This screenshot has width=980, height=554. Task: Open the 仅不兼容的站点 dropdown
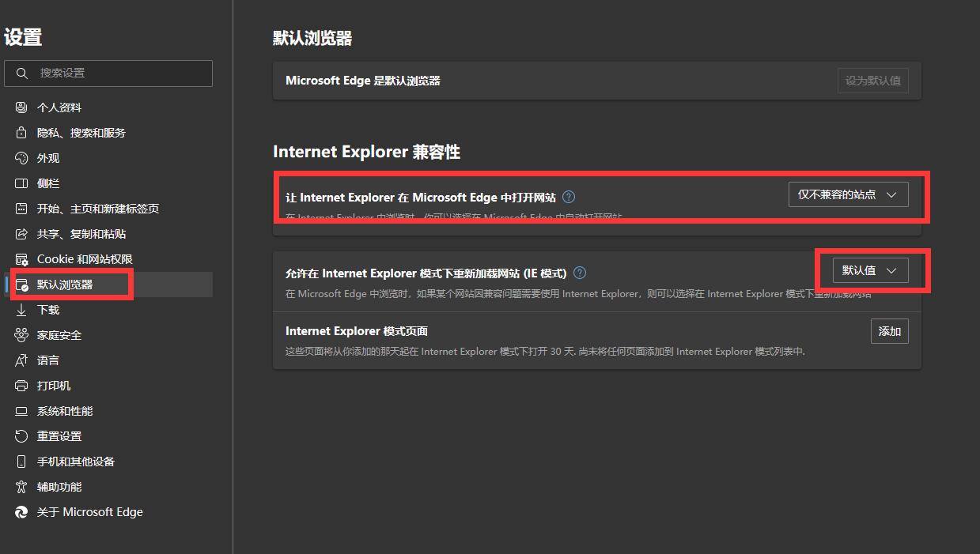(x=848, y=194)
